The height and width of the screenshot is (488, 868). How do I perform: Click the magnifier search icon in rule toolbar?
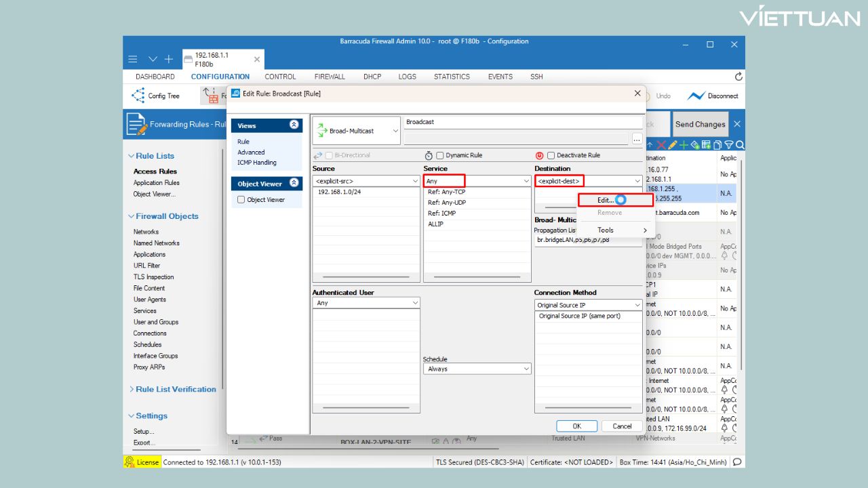[740, 145]
